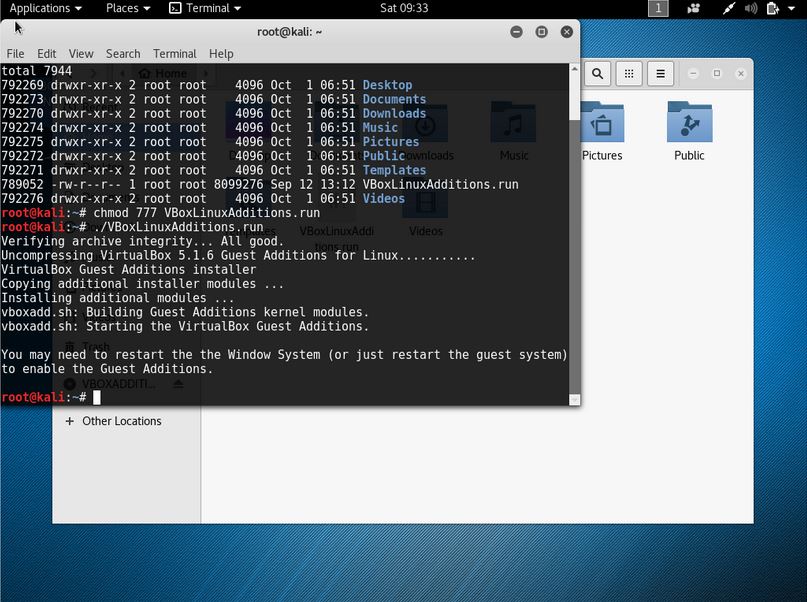Open the Edit menu in terminal
807x602 pixels.
click(46, 54)
